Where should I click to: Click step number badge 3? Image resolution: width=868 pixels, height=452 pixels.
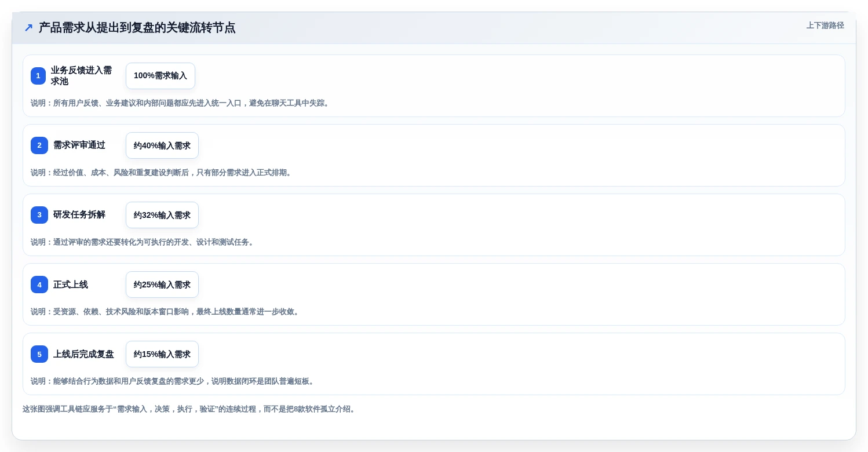[39, 215]
